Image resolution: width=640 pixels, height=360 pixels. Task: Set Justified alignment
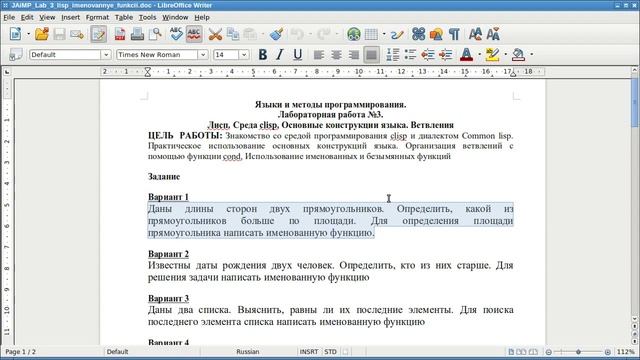tap(371, 54)
